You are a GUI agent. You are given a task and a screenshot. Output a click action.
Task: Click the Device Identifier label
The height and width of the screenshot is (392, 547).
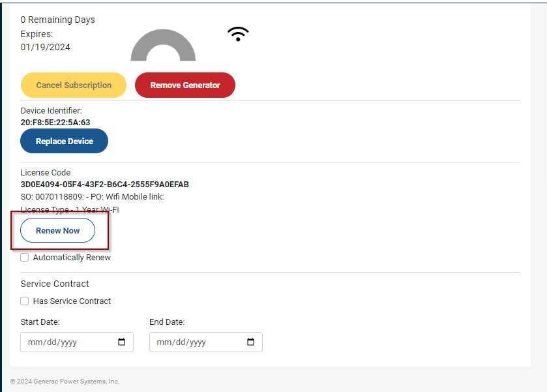52,111
